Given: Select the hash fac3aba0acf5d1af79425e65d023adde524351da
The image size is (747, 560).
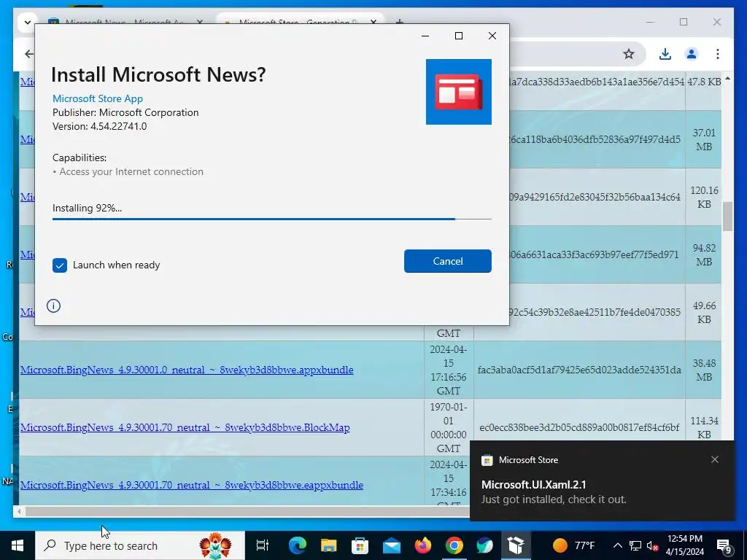Looking at the screenshot, I should click(x=578, y=370).
